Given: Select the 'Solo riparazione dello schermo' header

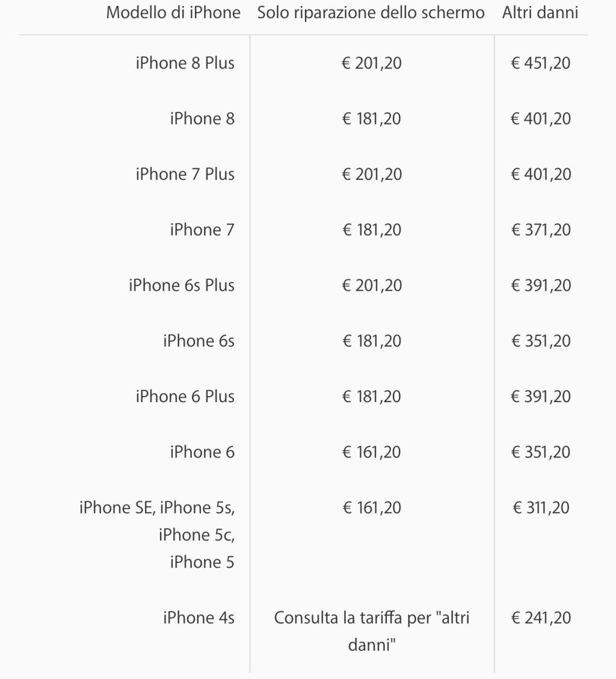Looking at the screenshot, I should [371, 13].
